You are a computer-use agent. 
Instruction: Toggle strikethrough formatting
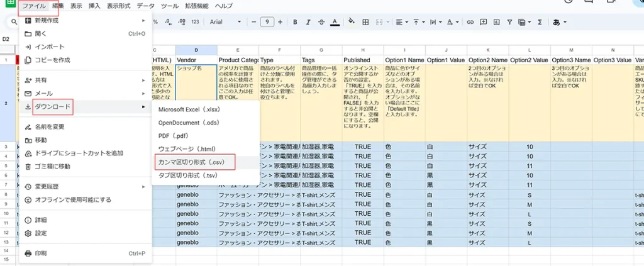[x=321, y=22]
